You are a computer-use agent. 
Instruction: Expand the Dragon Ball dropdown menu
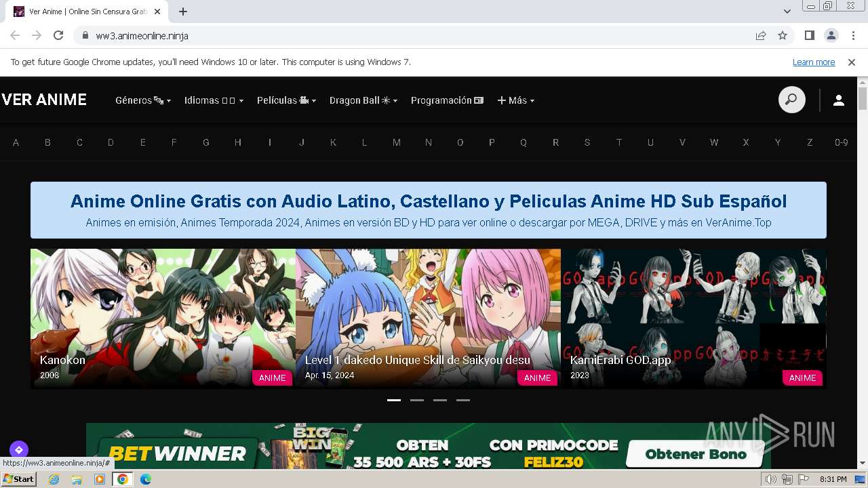point(363,100)
